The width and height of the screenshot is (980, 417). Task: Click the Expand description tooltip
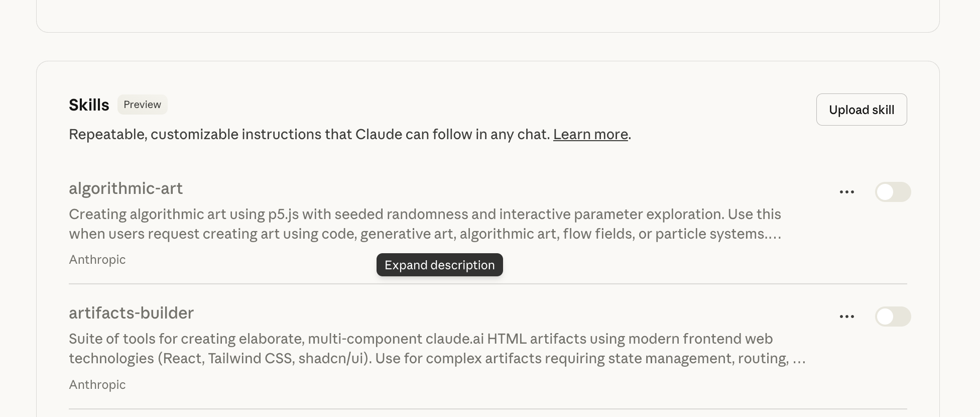pos(439,265)
